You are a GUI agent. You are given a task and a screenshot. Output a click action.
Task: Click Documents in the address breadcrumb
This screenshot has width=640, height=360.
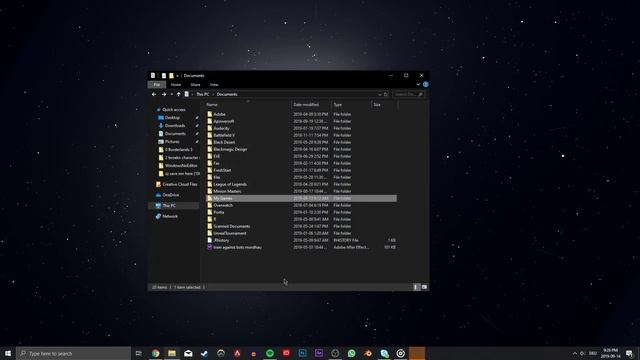point(227,94)
